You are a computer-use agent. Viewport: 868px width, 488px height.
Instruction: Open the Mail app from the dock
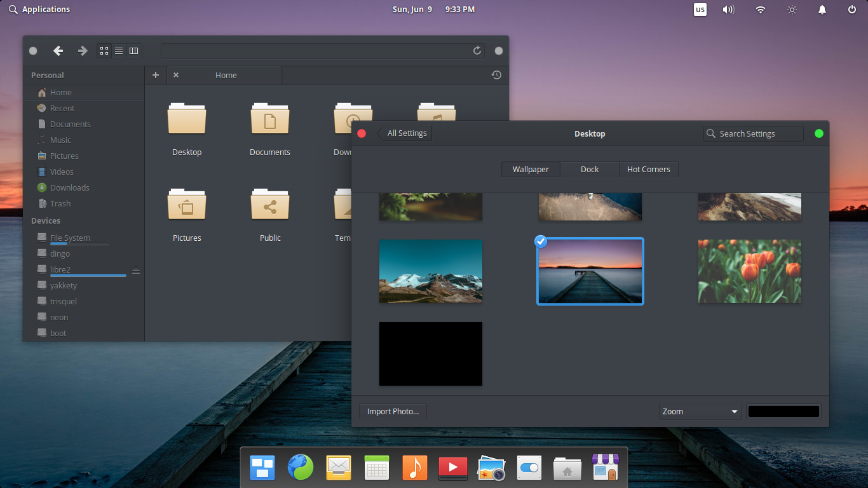(x=339, y=468)
